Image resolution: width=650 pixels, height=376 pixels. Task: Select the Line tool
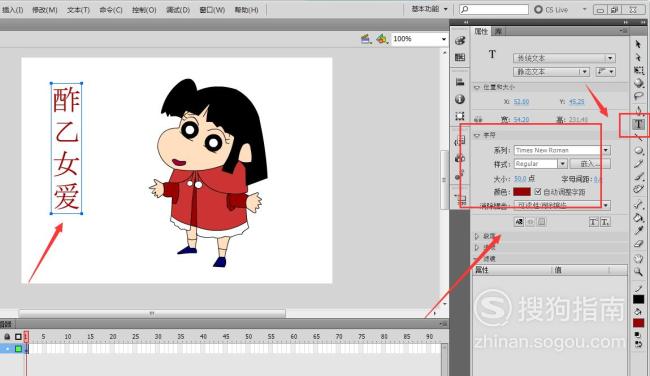tap(638, 137)
